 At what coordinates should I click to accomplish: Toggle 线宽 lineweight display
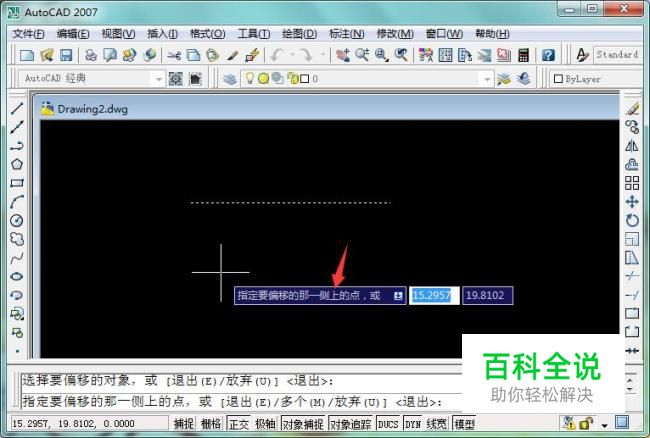[x=437, y=423]
